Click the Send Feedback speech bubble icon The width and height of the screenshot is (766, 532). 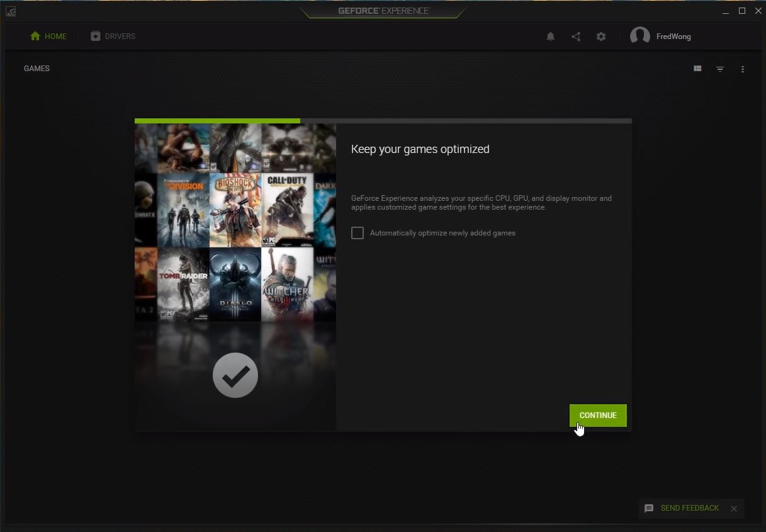(x=648, y=508)
